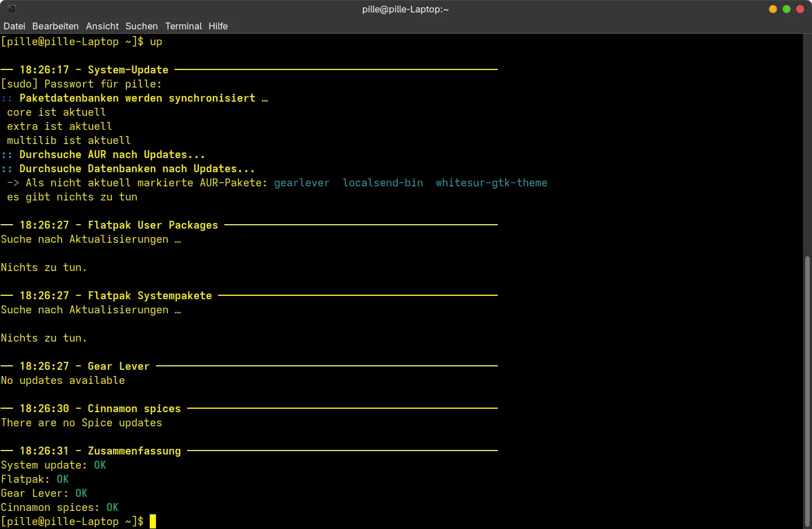Open the Bearbeiten menu

click(x=55, y=26)
